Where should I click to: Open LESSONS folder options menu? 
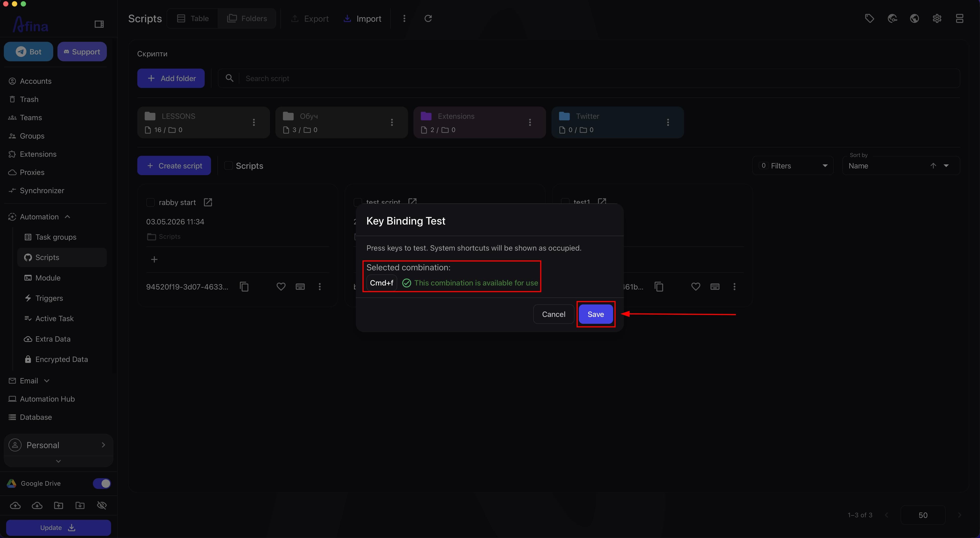click(254, 122)
